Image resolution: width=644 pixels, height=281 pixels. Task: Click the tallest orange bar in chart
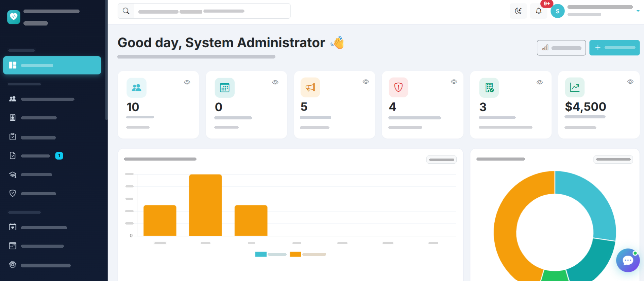[205, 205]
